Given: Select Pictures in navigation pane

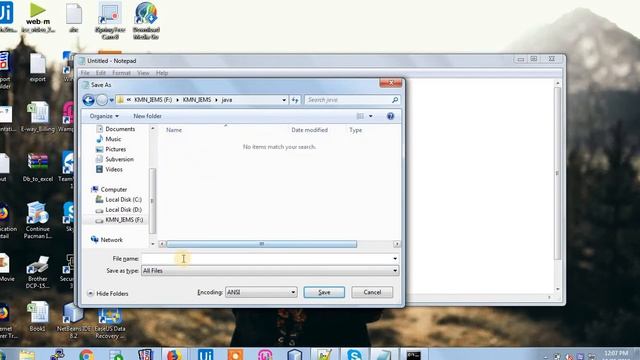Looking at the screenshot, I should pos(111,149).
